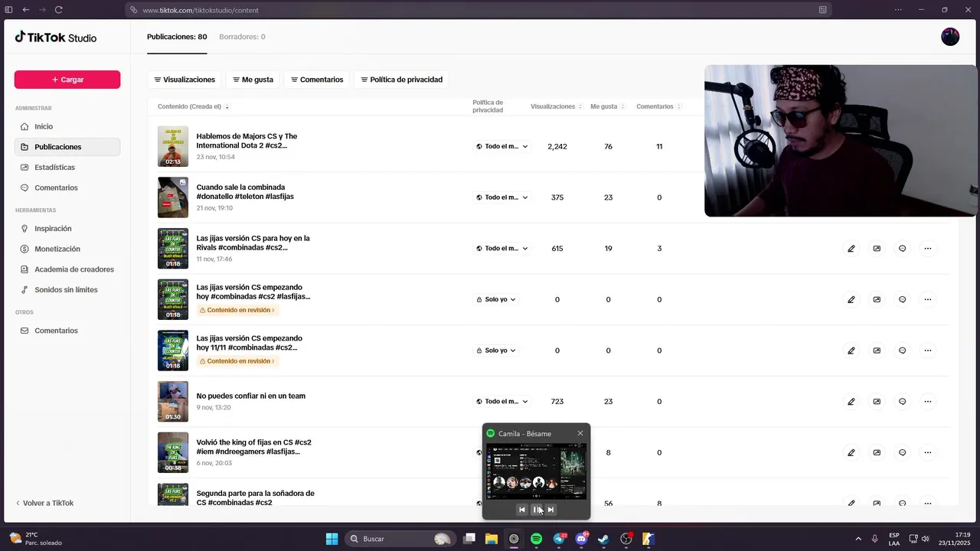Viewport: 980px width, 551px height.
Task: Open Discord from the taskbar
Action: click(x=581, y=539)
